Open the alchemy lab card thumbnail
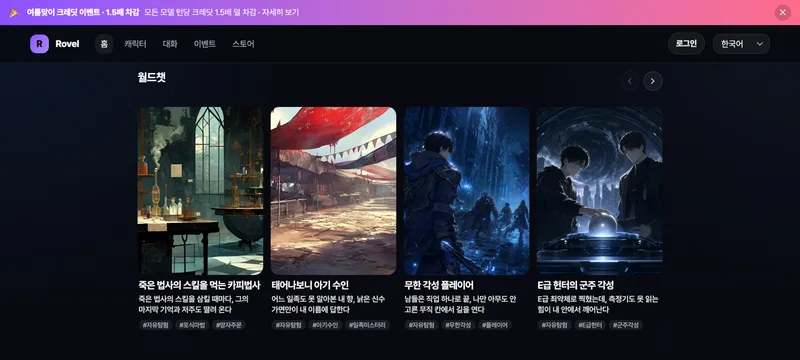800x360 pixels. (x=201, y=191)
